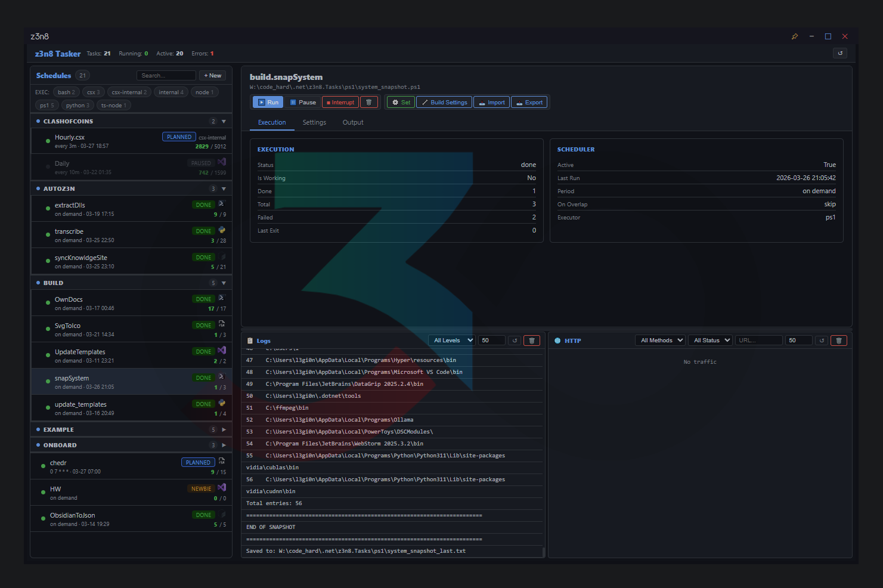Clear HTTP traffic using trash icon
Screen dimensions: 883x588
coord(838,341)
